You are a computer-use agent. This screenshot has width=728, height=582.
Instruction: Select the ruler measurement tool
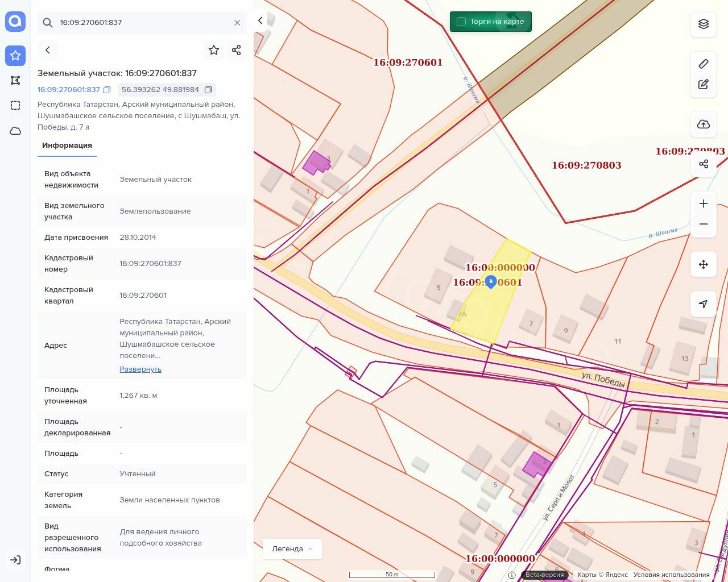tap(704, 64)
